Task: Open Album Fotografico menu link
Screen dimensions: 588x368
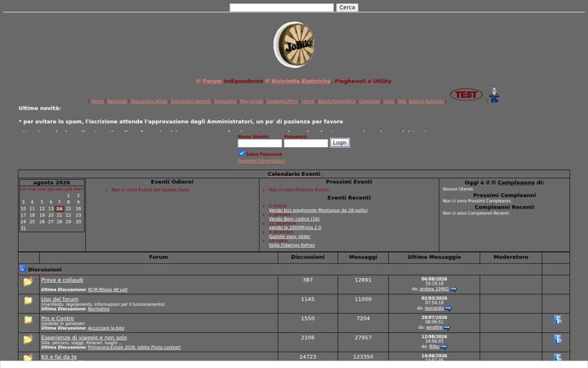Action: [x=336, y=101]
